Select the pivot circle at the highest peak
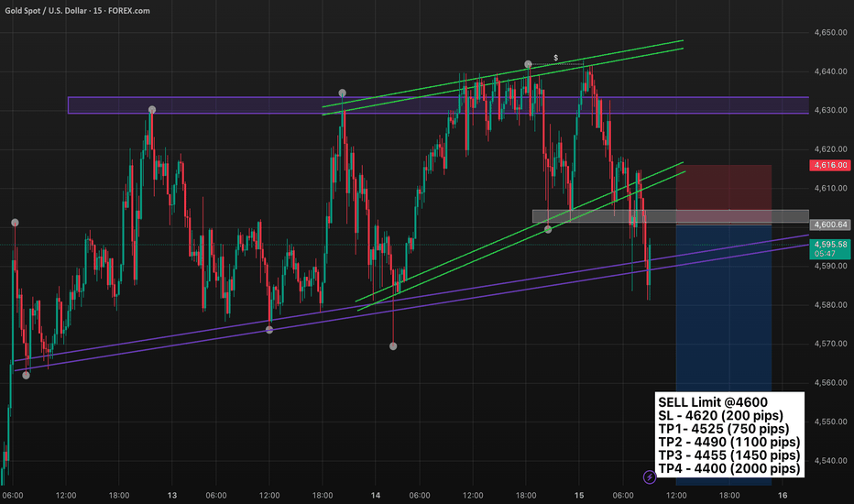 tap(528, 65)
